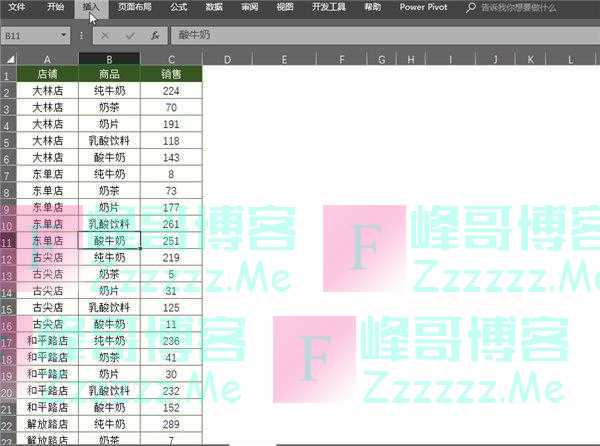Select the row 5 header
This screenshot has width=600, height=446.
7,141
